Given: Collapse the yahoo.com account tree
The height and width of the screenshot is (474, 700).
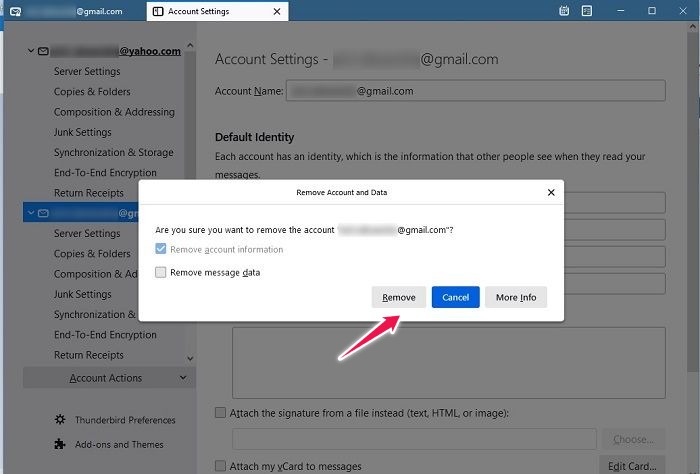Looking at the screenshot, I should (x=31, y=51).
